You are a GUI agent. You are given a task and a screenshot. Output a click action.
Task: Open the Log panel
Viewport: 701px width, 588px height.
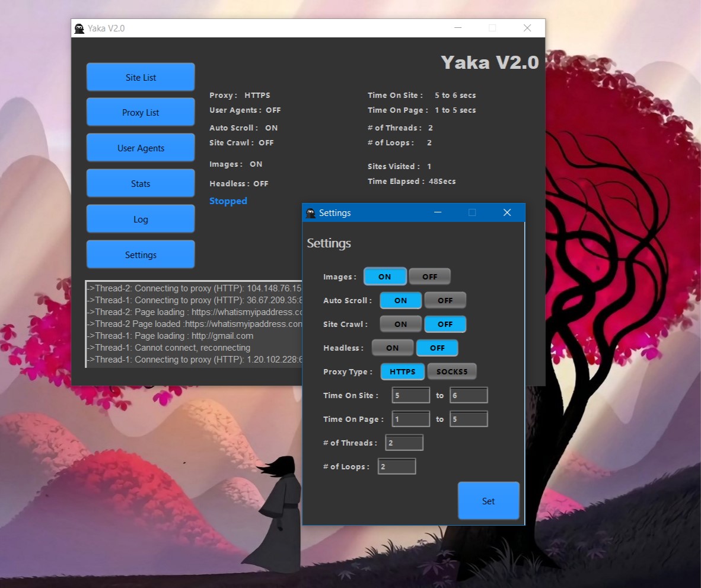tap(140, 218)
